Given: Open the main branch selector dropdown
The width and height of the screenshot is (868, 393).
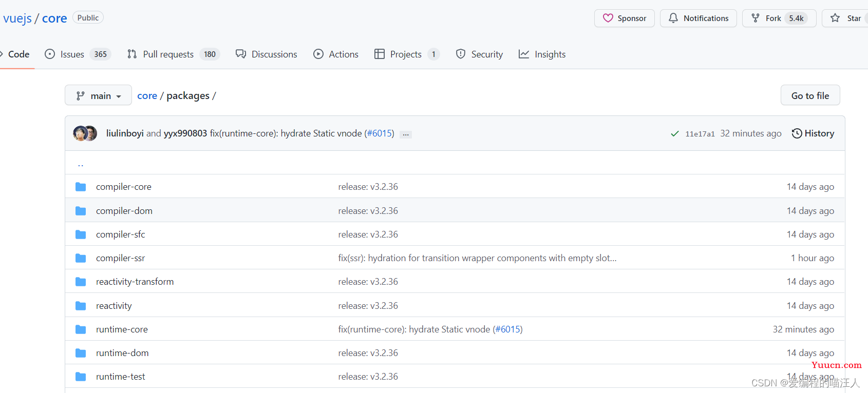Looking at the screenshot, I should coord(98,95).
